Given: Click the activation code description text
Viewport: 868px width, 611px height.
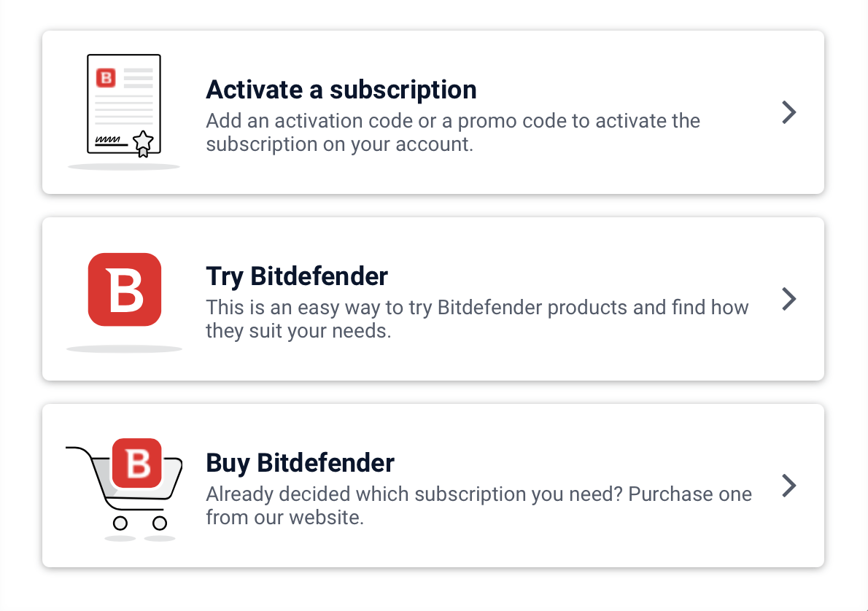Looking at the screenshot, I should pos(452,132).
